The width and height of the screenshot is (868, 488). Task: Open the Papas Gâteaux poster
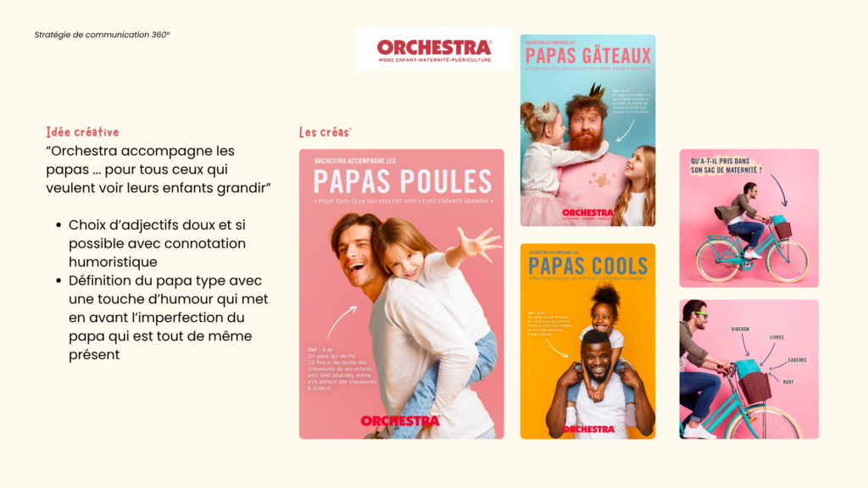pos(587,130)
